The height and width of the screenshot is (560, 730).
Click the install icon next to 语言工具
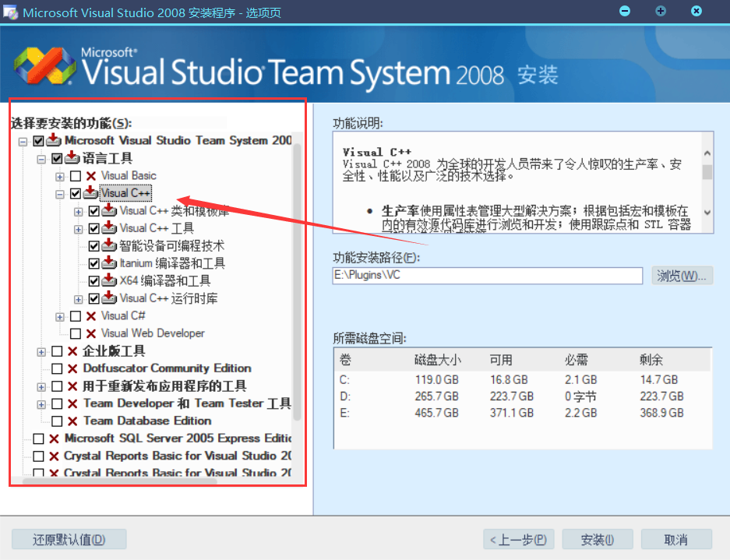pos(72,158)
